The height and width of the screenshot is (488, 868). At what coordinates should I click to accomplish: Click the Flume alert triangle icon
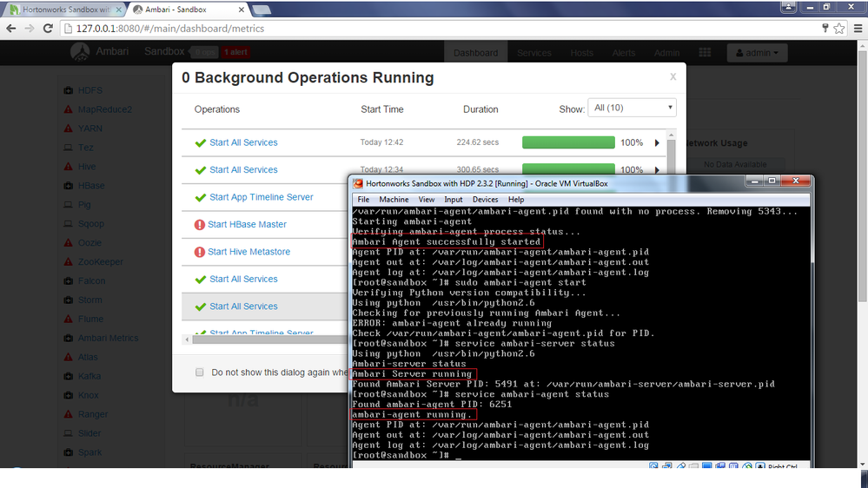pos(68,320)
